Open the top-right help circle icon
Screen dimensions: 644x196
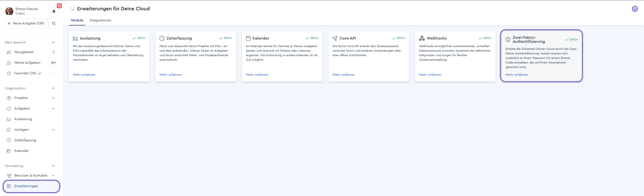coord(635,9)
